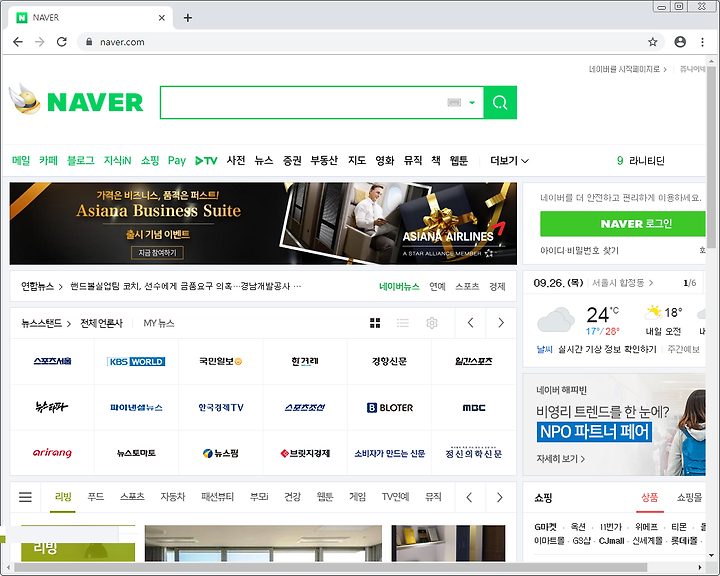720x576 pixels.
Task: Open the MBC press logo
Action: coord(474,407)
